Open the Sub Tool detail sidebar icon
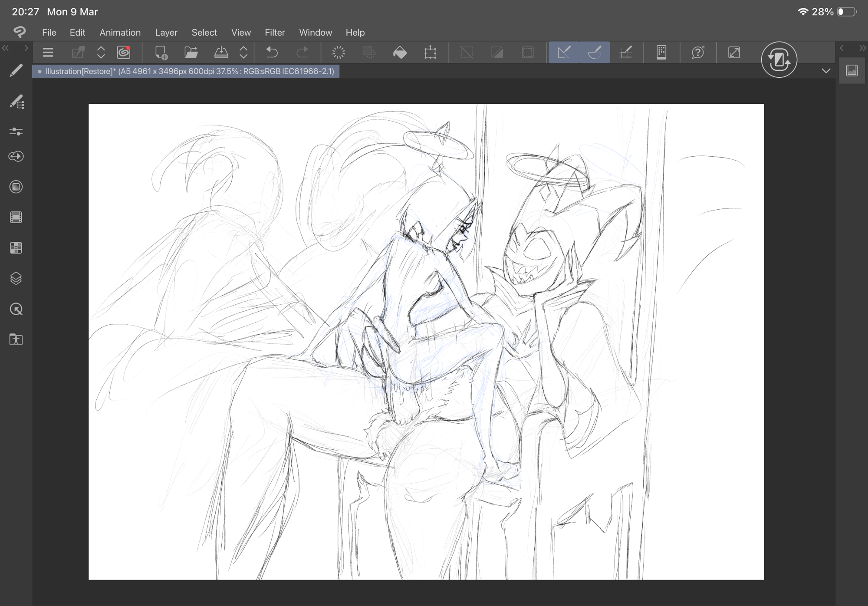The height and width of the screenshot is (606, 868). (16, 102)
